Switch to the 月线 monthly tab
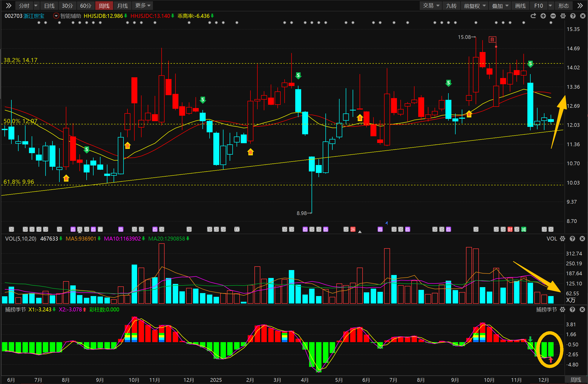Screen dimensions: 588x384 pos(122,5)
